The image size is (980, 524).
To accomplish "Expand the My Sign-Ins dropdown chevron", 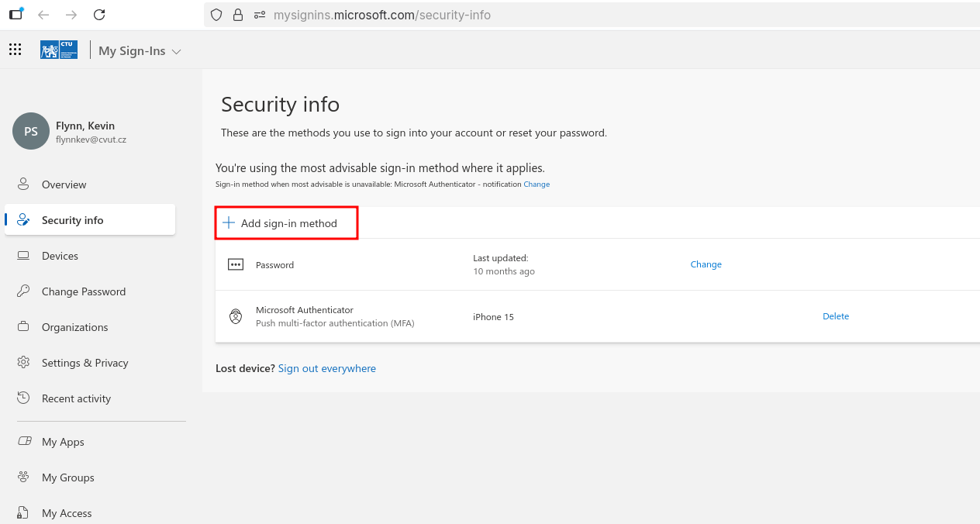I will click(176, 51).
